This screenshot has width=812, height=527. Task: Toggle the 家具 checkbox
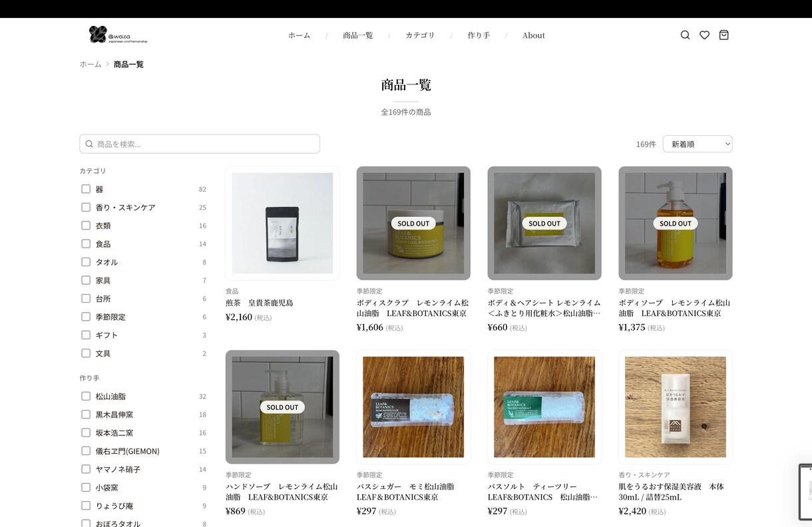86,280
